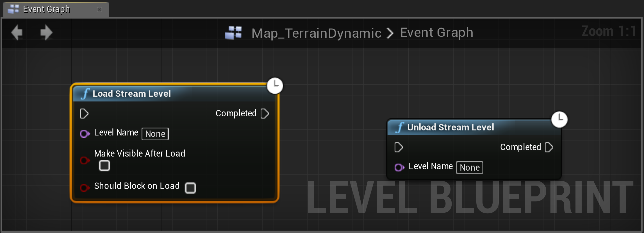This screenshot has width=644, height=233.
Task: Click the Level Name pin on Load Stream Level
Action: 85,134
